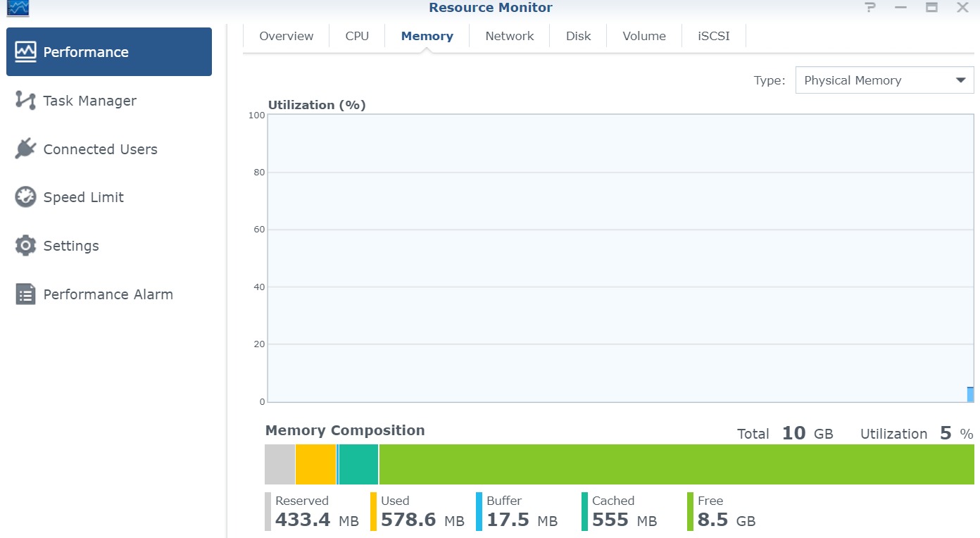Open Task Manager via its node icon
The width and height of the screenshot is (980, 538).
pos(26,101)
